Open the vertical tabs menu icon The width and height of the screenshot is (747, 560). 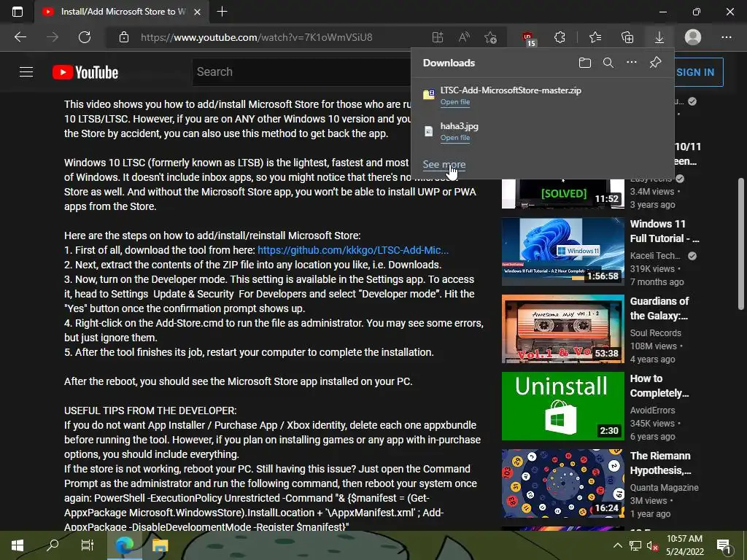point(18,12)
